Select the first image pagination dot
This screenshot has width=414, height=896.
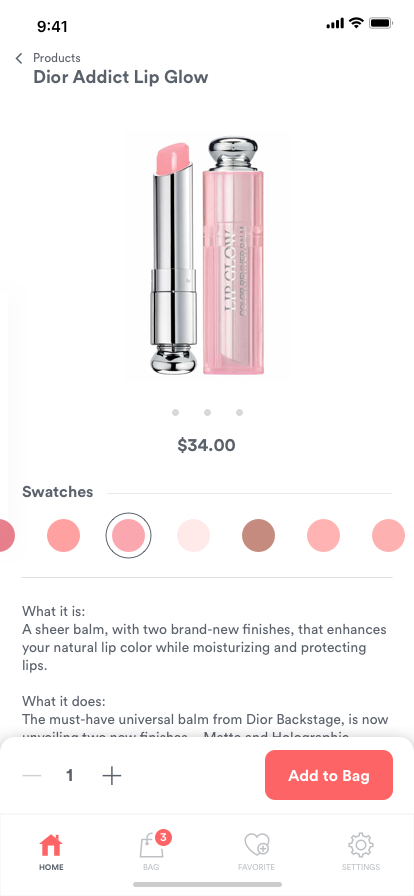pyautogui.click(x=176, y=413)
